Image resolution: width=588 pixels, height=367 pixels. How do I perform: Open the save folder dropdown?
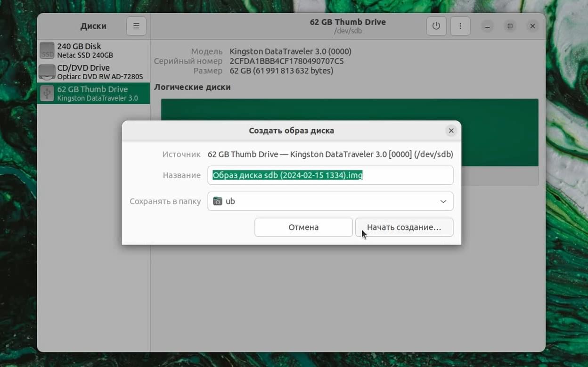pyautogui.click(x=330, y=201)
